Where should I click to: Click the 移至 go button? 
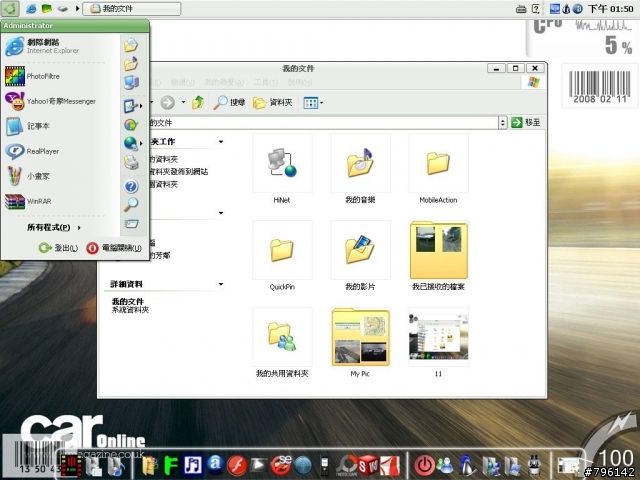pos(526,122)
